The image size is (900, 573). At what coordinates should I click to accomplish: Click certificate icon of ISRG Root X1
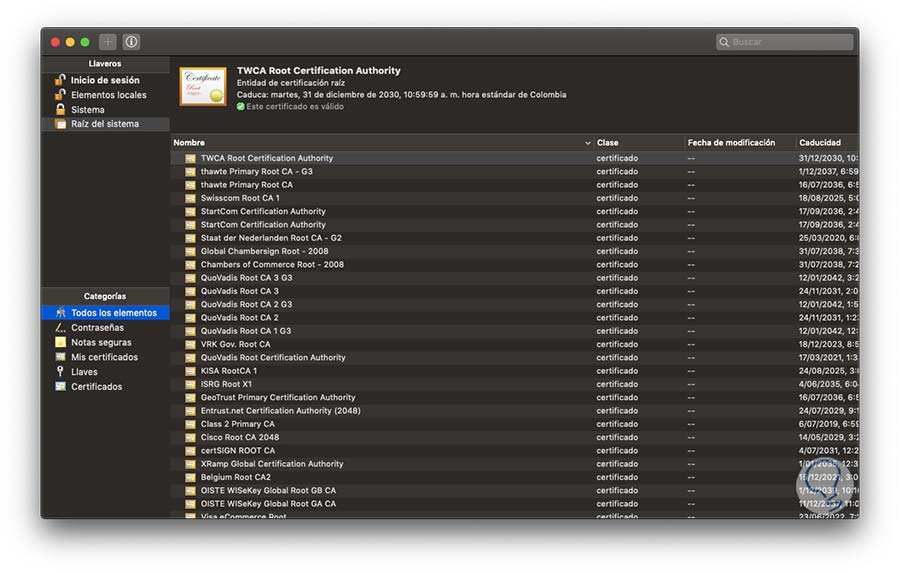tap(191, 384)
